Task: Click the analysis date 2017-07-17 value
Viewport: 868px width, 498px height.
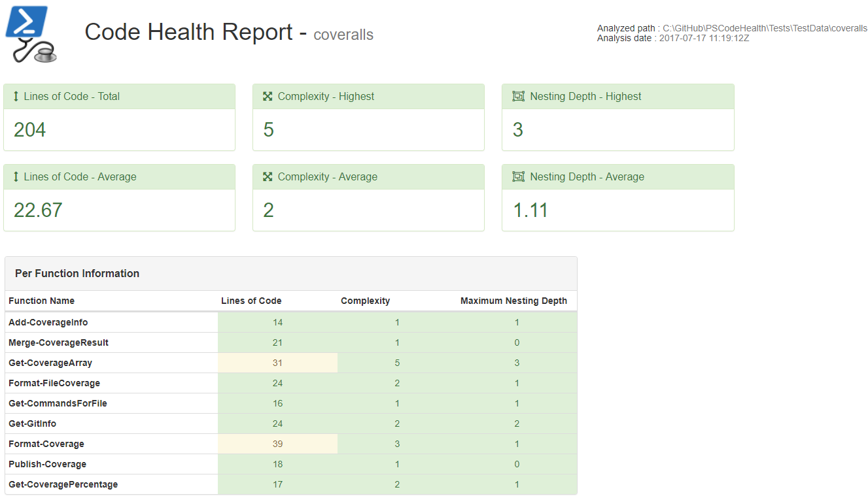Action: tap(704, 38)
